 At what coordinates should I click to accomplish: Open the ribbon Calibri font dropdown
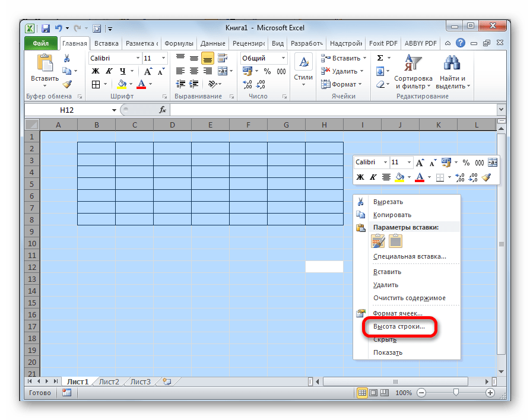pos(138,58)
